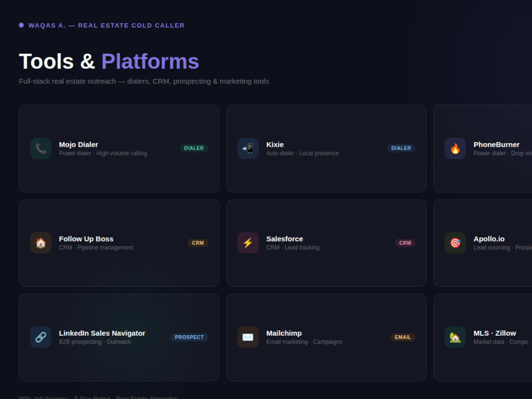Click the MLS Zillow house icon

coord(455,337)
